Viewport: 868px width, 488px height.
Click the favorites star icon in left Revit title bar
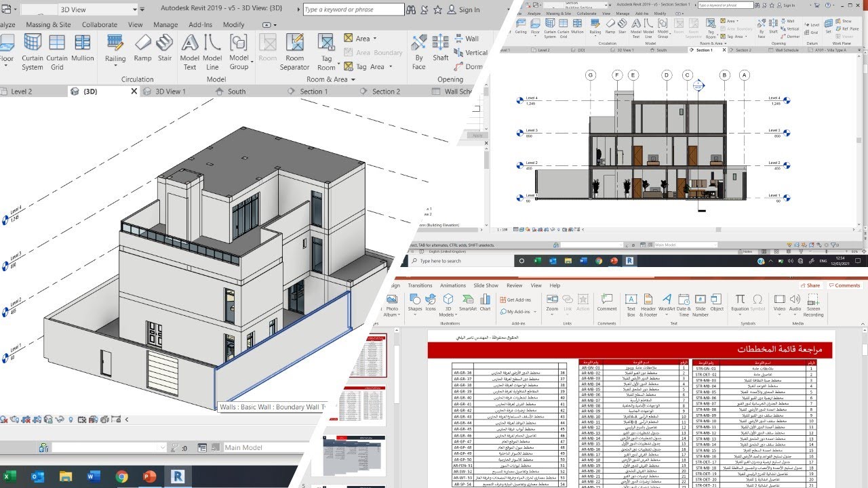click(439, 9)
